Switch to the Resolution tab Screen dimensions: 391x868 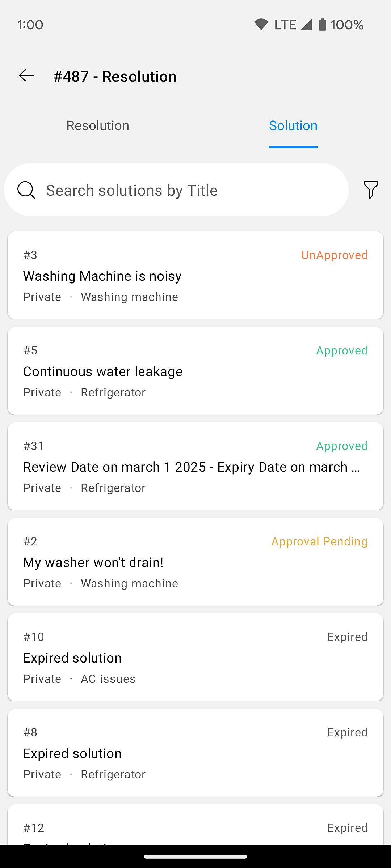98,126
